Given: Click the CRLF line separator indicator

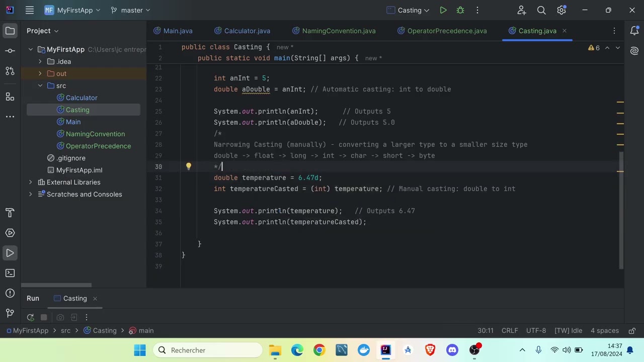Looking at the screenshot, I should pyautogui.click(x=510, y=330).
